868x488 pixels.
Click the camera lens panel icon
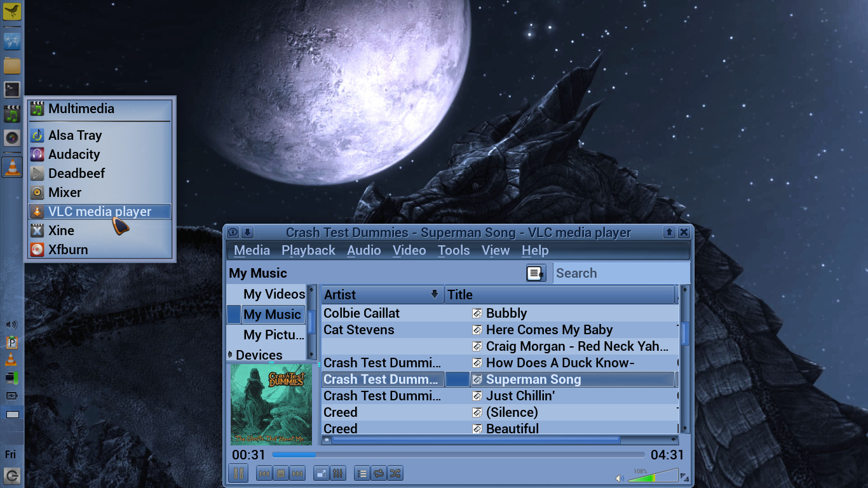[x=12, y=138]
